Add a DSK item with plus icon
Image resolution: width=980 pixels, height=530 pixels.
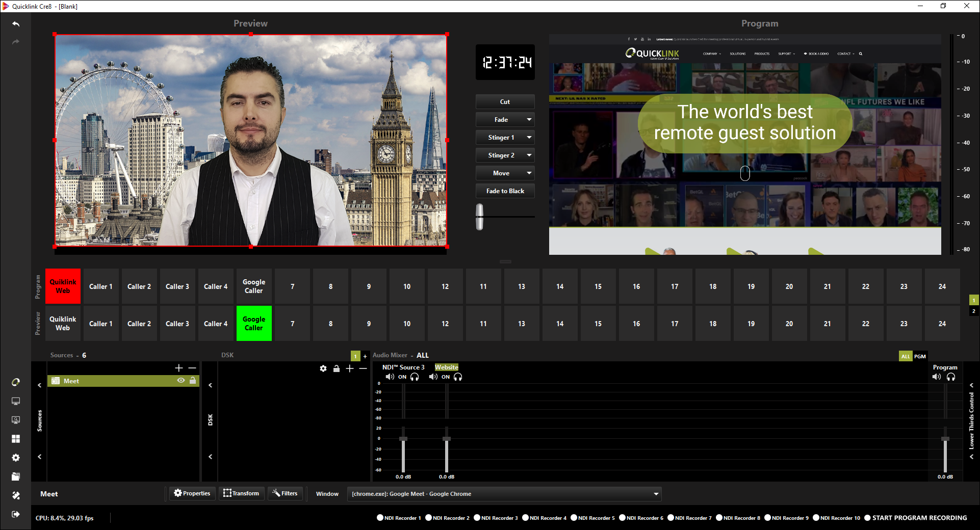click(x=350, y=368)
